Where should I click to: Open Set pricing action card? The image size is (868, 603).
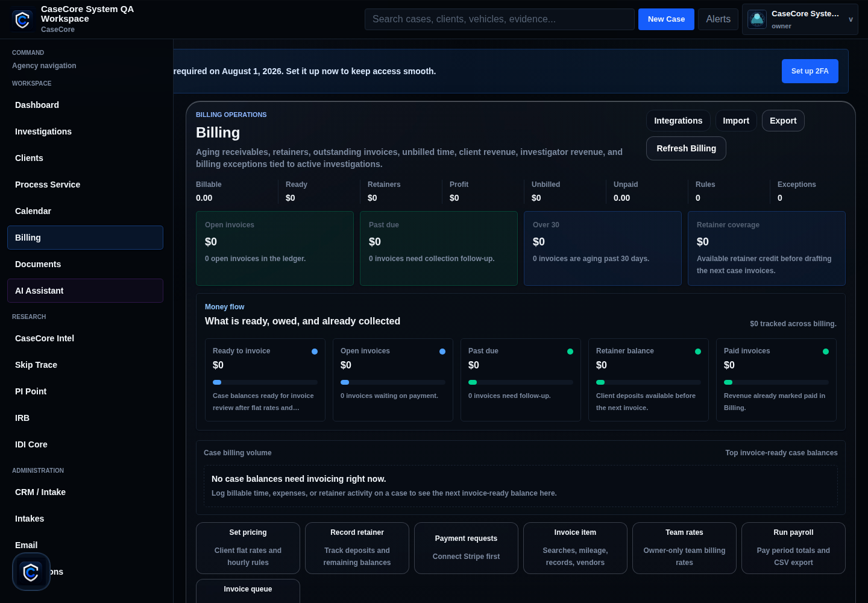point(248,548)
